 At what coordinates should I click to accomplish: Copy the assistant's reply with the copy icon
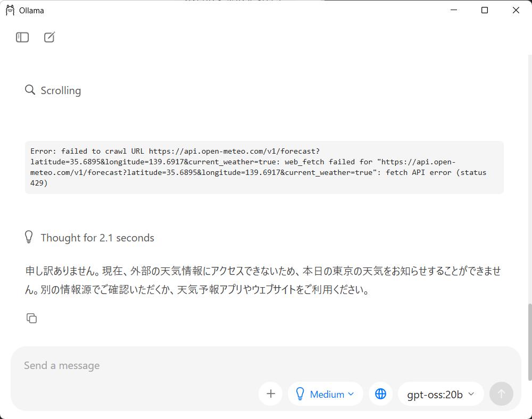(x=31, y=318)
